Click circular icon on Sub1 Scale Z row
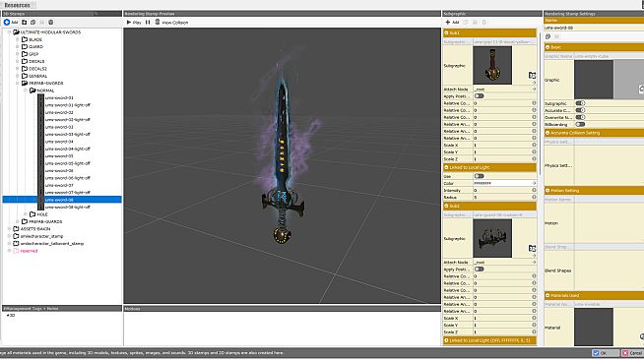 pos(534,158)
